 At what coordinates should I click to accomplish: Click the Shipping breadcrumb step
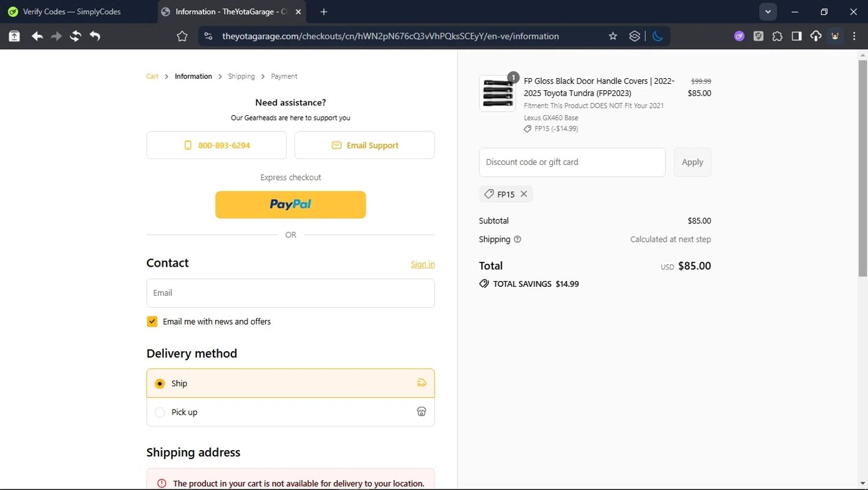[241, 76]
